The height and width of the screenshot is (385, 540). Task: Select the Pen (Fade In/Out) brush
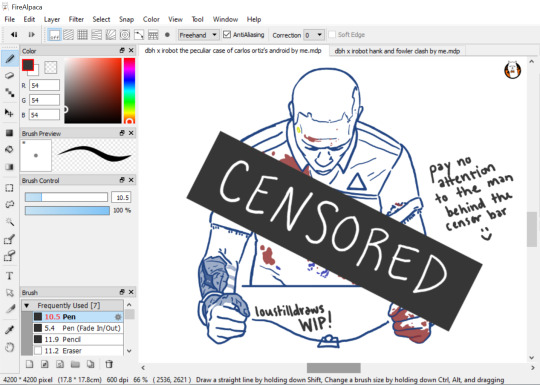point(78,328)
